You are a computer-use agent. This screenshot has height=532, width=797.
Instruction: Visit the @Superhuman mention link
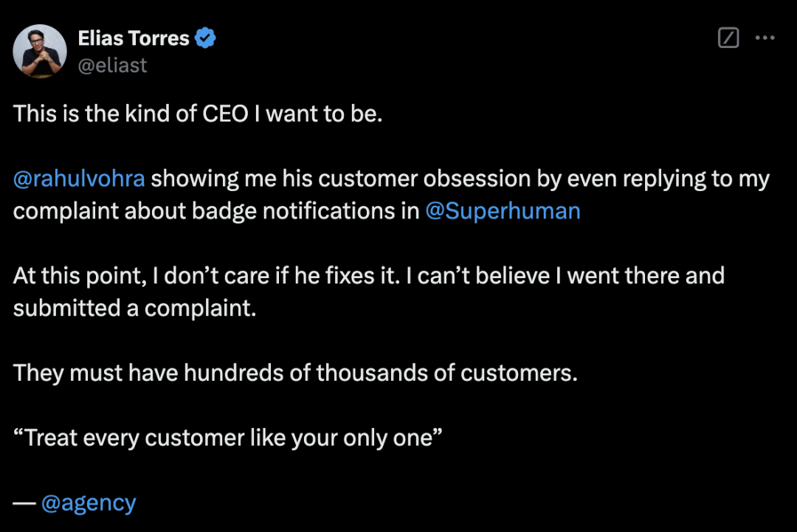pyautogui.click(x=503, y=211)
